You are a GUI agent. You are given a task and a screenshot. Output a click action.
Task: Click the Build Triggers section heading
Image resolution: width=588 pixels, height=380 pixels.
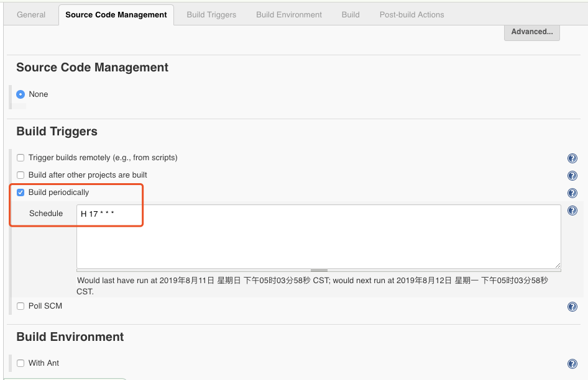pyautogui.click(x=57, y=132)
